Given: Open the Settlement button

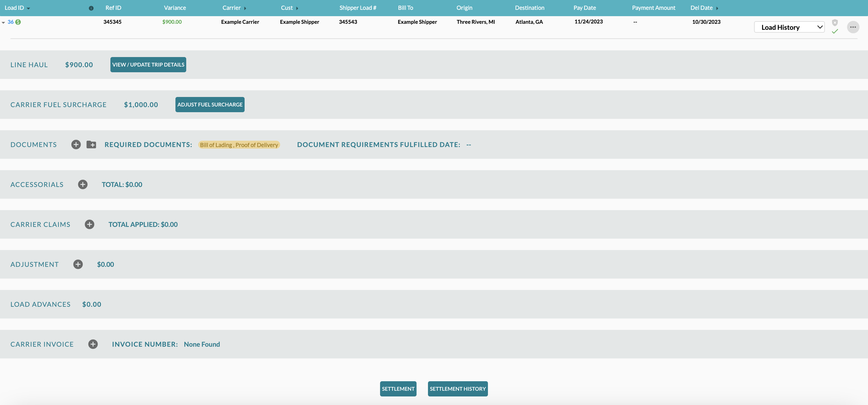Looking at the screenshot, I should 398,389.
